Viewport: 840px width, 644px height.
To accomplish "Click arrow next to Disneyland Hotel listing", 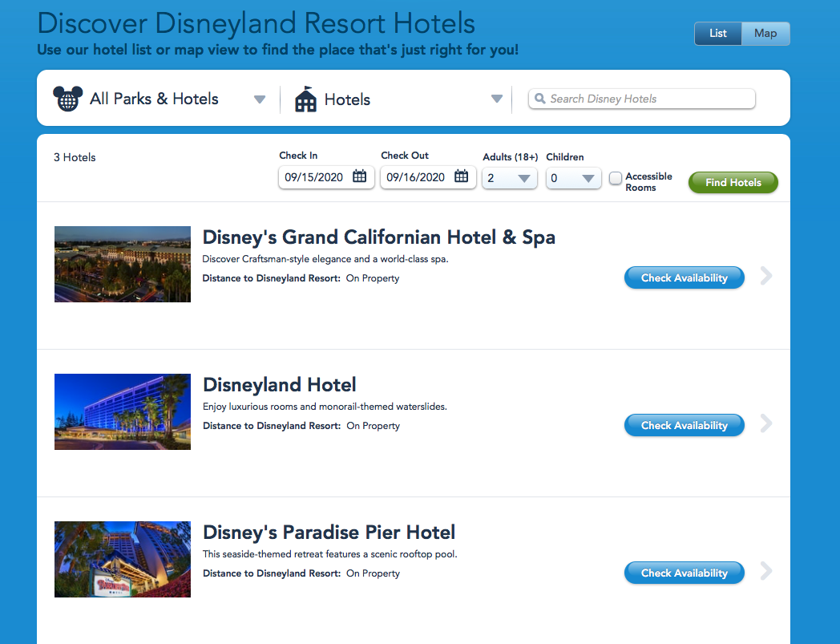I will coord(766,424).
